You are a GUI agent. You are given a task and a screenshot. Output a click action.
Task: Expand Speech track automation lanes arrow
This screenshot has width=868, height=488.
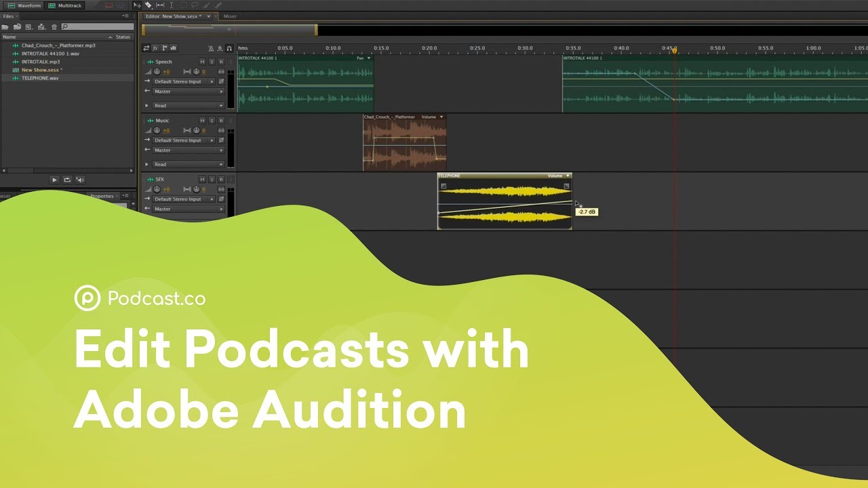(x=146, y=106)
